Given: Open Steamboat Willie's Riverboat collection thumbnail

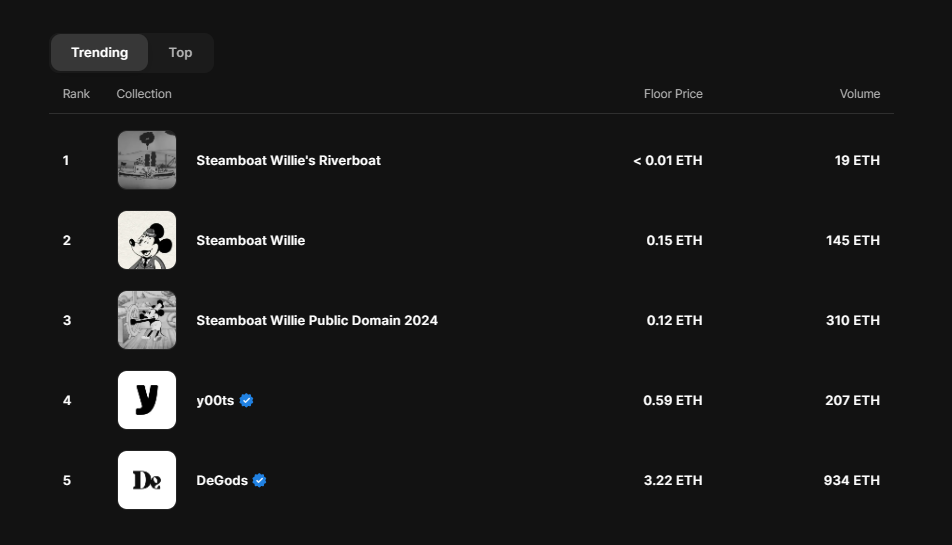Looking at the screenshot, I should [147, 160].
